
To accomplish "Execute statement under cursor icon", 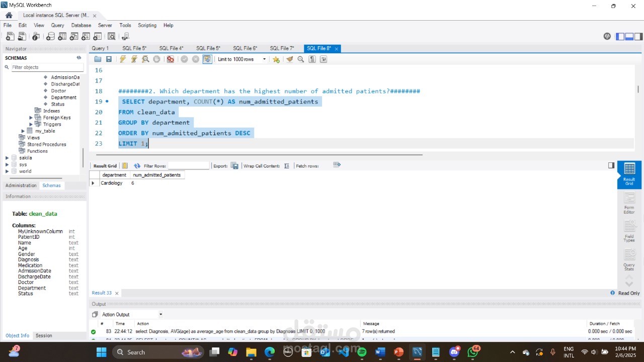I will point(134,59).
